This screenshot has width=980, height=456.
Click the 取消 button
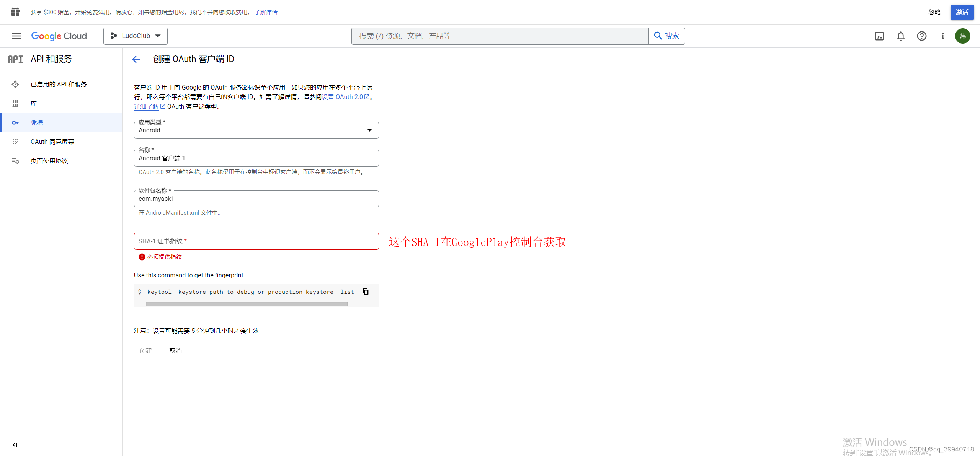click(x=175, y=351)
